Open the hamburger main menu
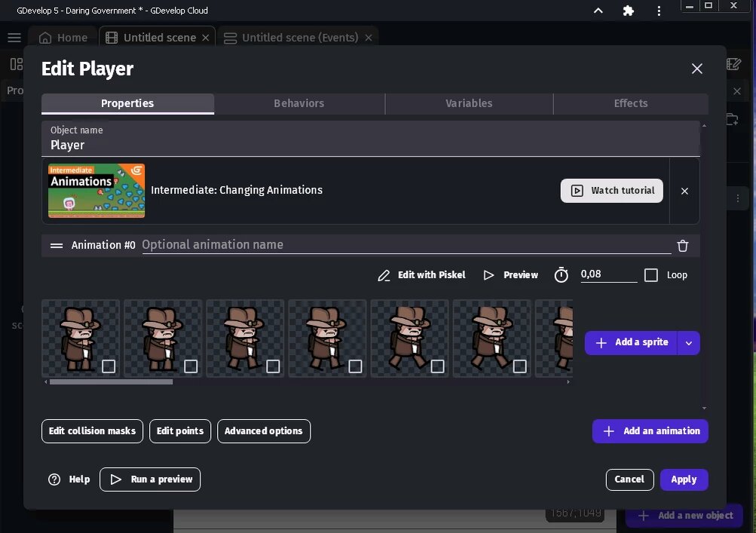The width and height of the screenshot is (756, 533). point(14,38)
